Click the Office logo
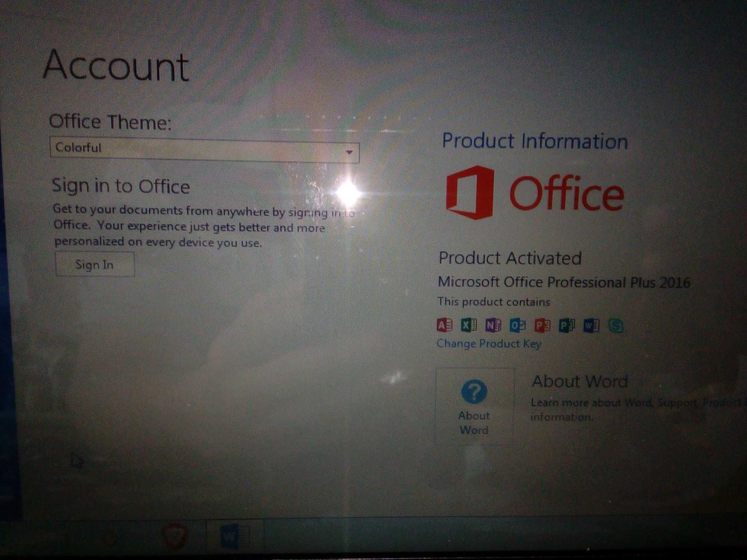The image size is (747, 560). (x=535, y=193)
